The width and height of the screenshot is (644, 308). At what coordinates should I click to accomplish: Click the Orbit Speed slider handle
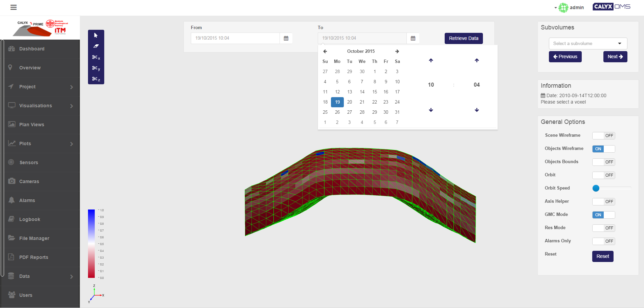pyautogui.click(x=596, y=188)
